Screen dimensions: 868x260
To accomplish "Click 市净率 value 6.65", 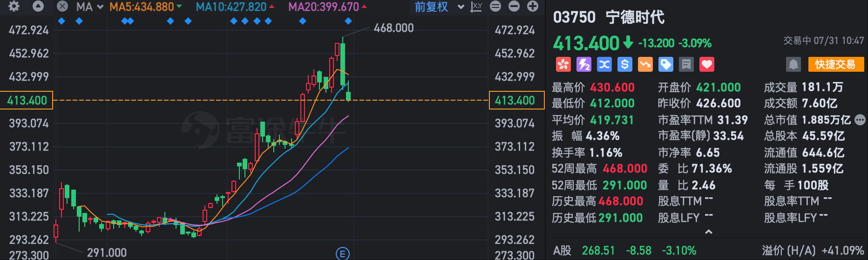I will pyautogui.click(x=708, y=152).
